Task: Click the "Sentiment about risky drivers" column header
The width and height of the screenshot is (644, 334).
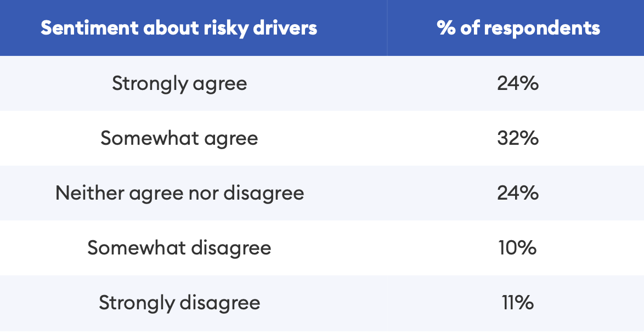Action: click(179, 28)
